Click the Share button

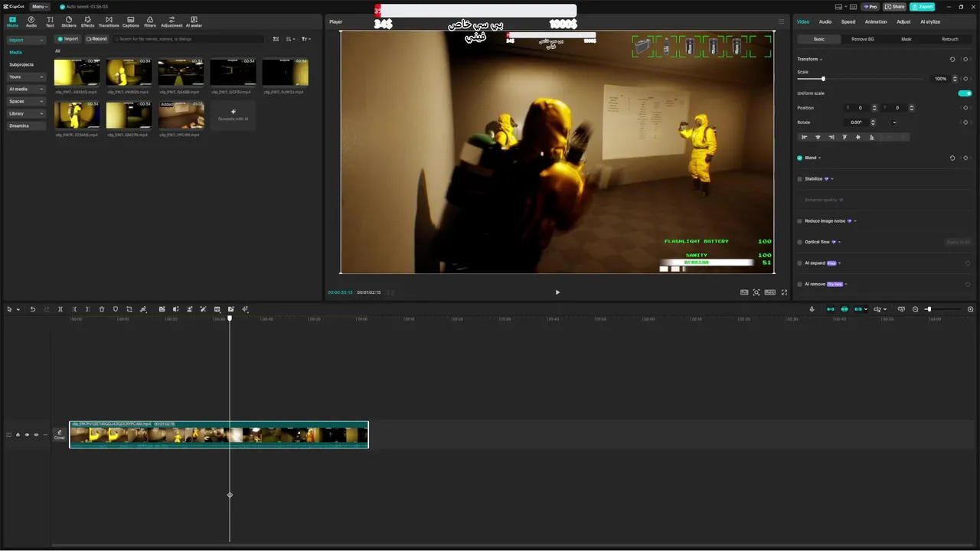[x=894, y=6]
